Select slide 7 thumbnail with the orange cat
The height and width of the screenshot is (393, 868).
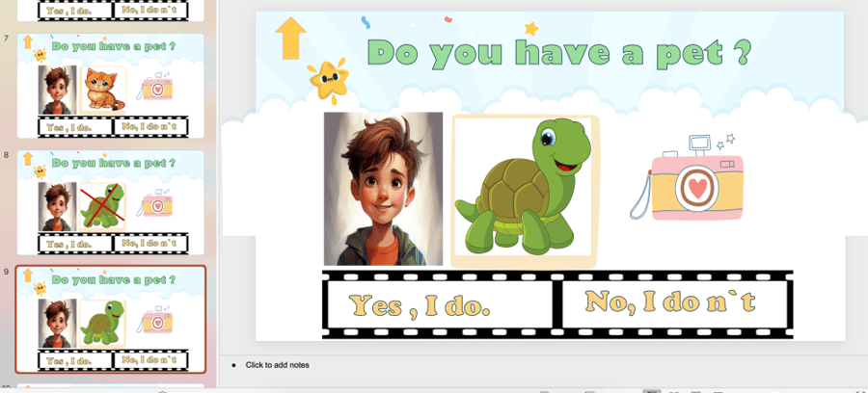click(x=111, y=86)
